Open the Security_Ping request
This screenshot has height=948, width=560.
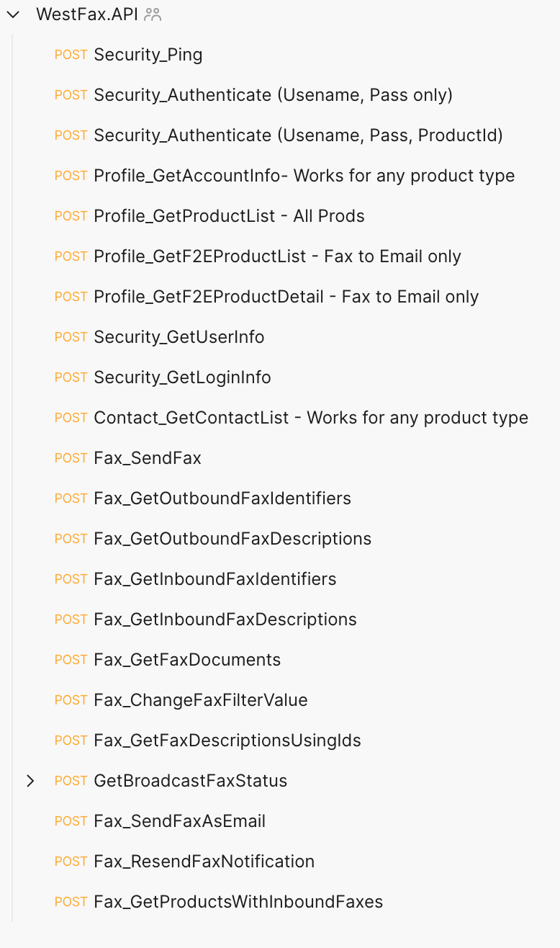tap(148, 55)
